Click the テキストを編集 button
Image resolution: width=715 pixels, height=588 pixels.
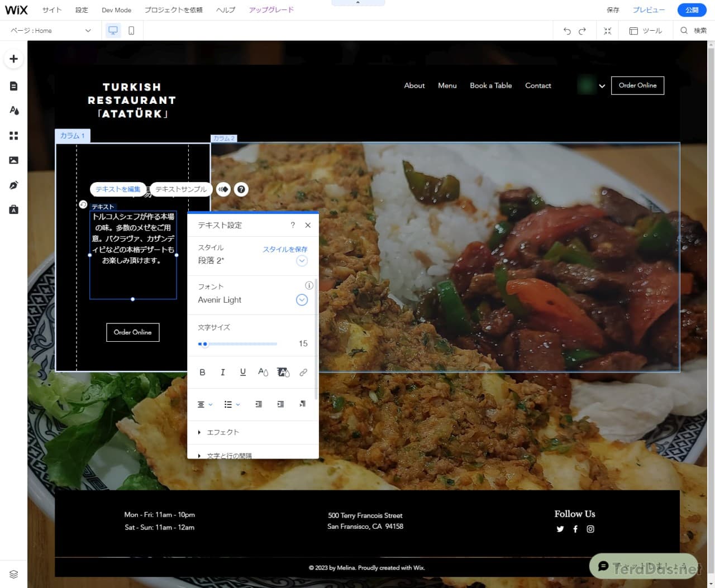(x=118, y=189)
